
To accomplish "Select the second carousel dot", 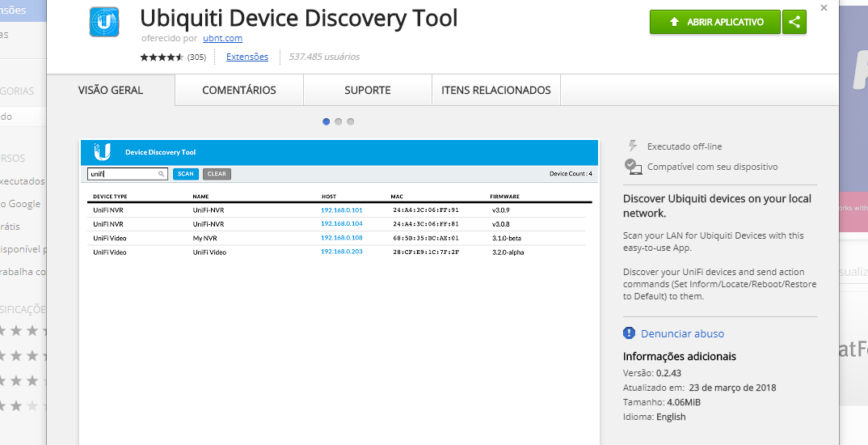I will pos(339,121).
